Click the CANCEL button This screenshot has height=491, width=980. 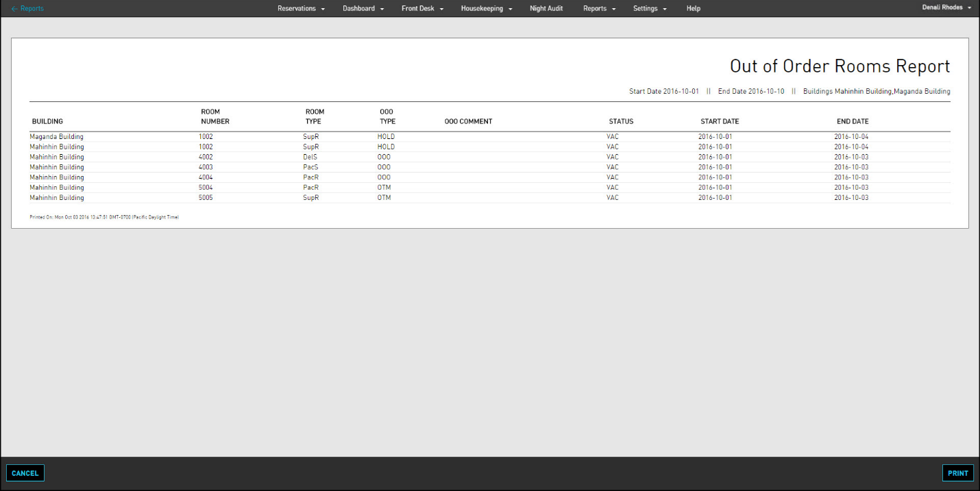[x=25, y=473]
